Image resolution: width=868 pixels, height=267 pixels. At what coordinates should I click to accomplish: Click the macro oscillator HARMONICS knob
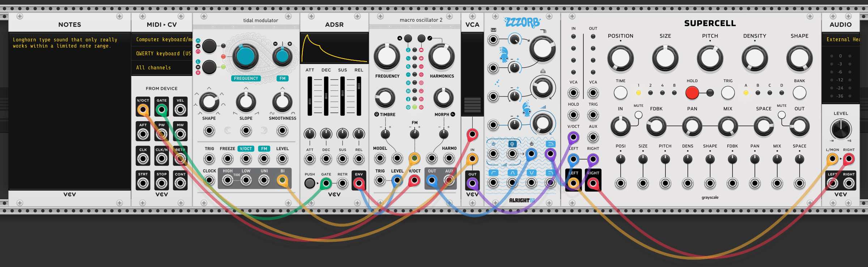[x=442, y=57]
